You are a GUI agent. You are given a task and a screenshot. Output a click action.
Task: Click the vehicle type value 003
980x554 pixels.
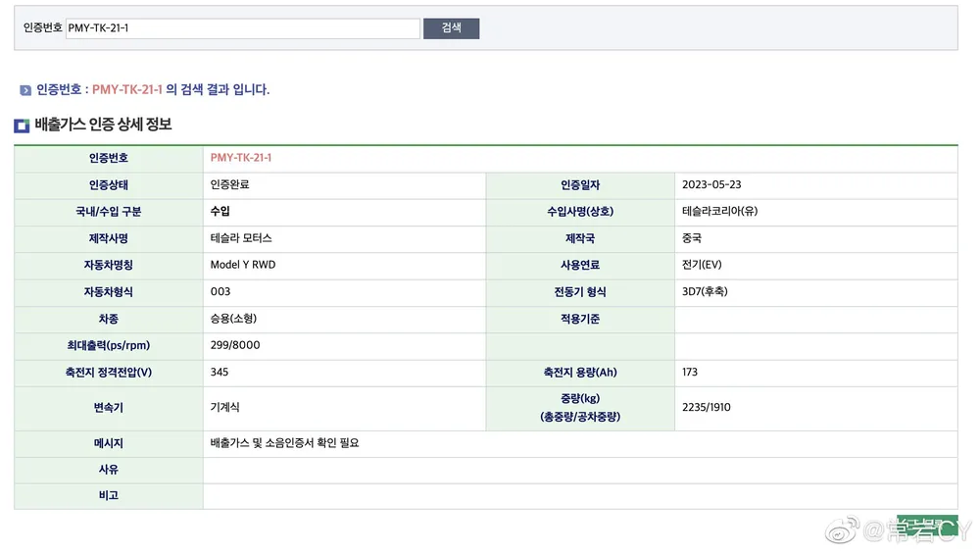(x=220, y=291)
